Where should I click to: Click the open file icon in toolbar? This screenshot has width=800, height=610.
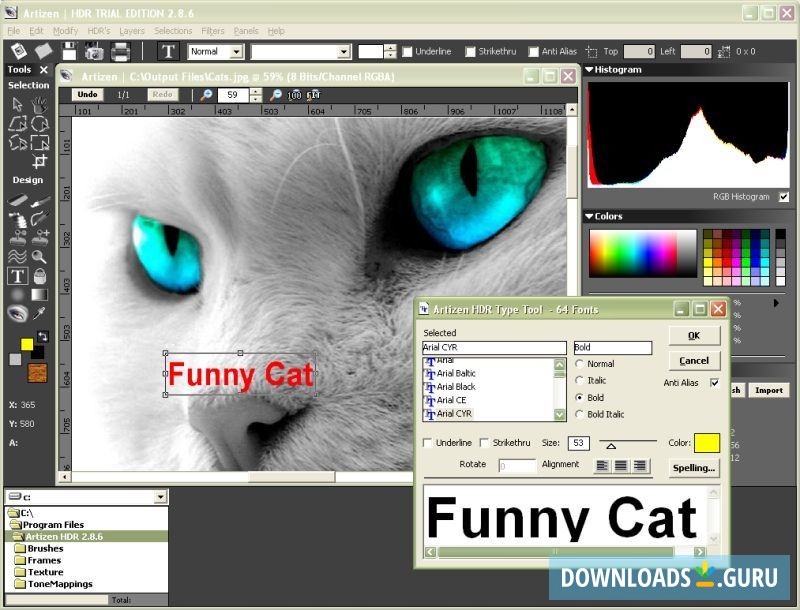coord(43,51)
